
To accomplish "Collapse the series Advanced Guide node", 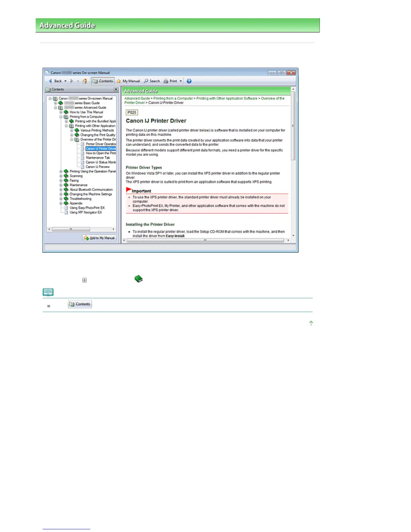I will [x=55, y=108].
